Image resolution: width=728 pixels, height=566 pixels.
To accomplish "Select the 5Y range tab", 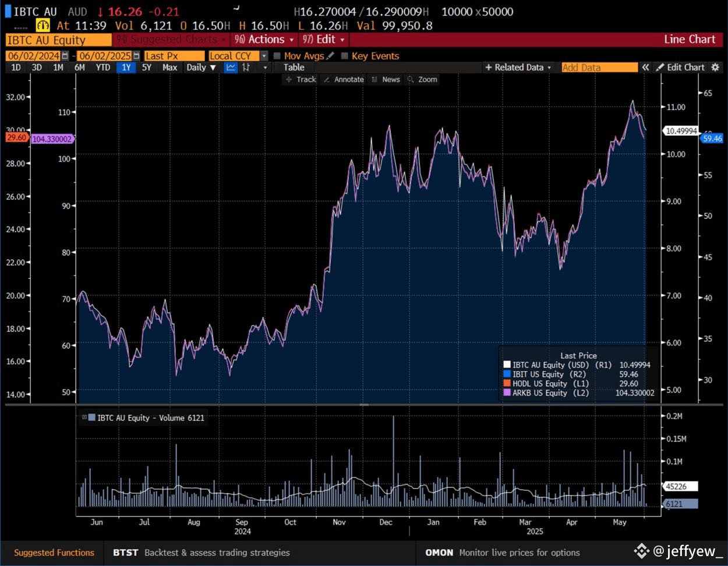I will point(147,68).
